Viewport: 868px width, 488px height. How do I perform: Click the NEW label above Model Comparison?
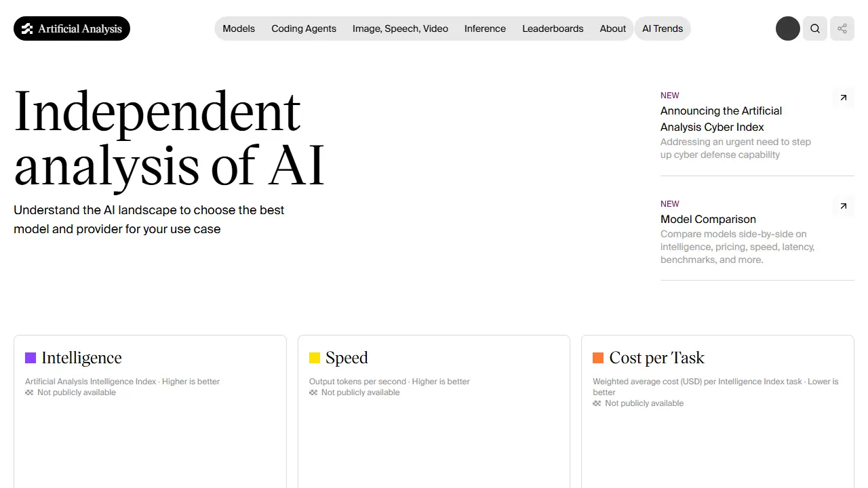[670, 204]
